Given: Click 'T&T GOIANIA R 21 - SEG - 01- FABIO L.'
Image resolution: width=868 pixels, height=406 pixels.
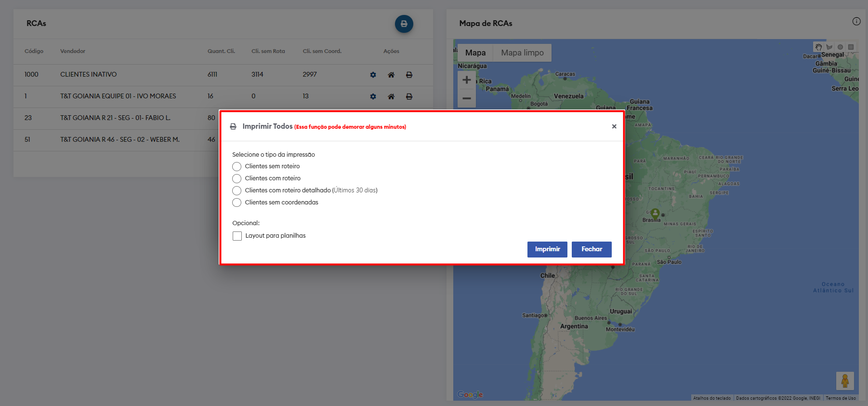Looking at the screenshot, I should [115, 118].
